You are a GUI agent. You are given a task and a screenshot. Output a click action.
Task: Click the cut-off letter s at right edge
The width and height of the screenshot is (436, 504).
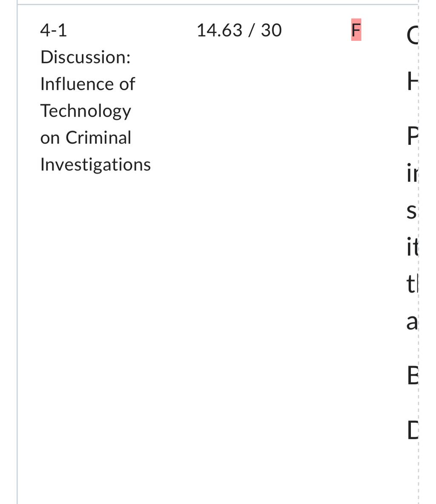[x=412, y=212]
